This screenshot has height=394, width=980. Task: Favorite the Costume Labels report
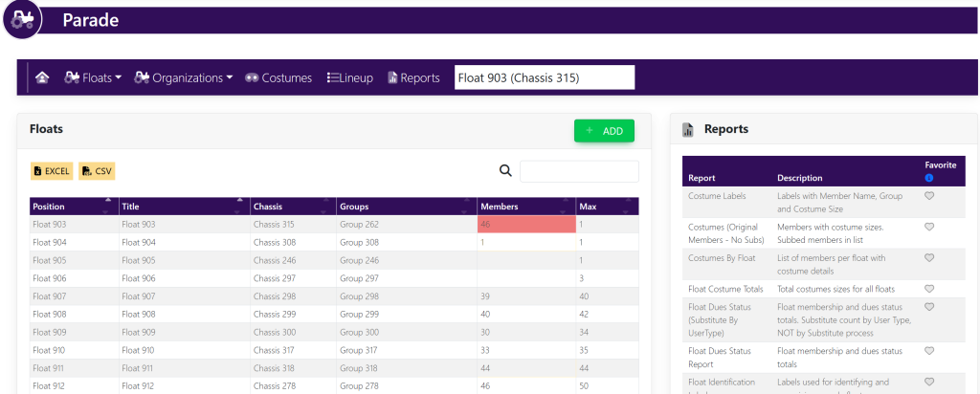coord(928,196)
